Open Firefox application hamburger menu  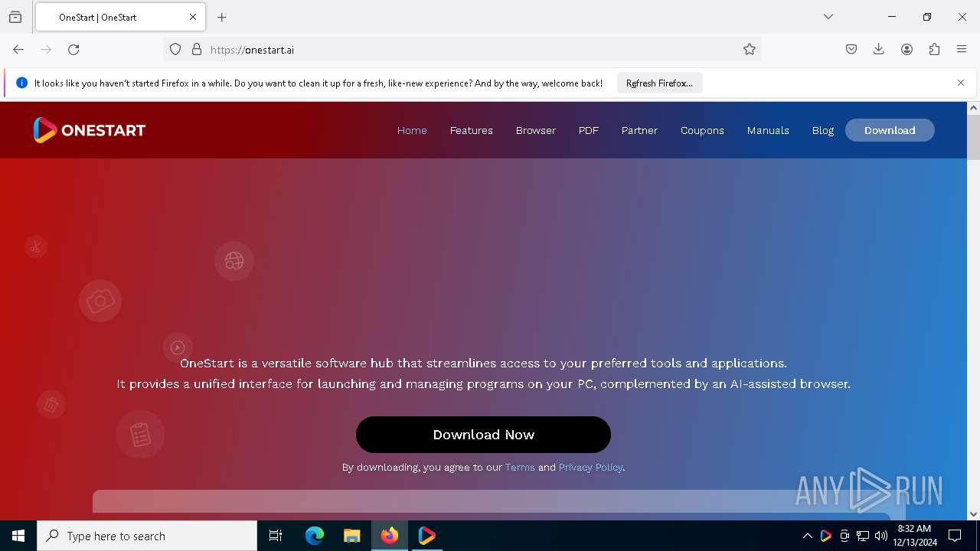point(962,49)
